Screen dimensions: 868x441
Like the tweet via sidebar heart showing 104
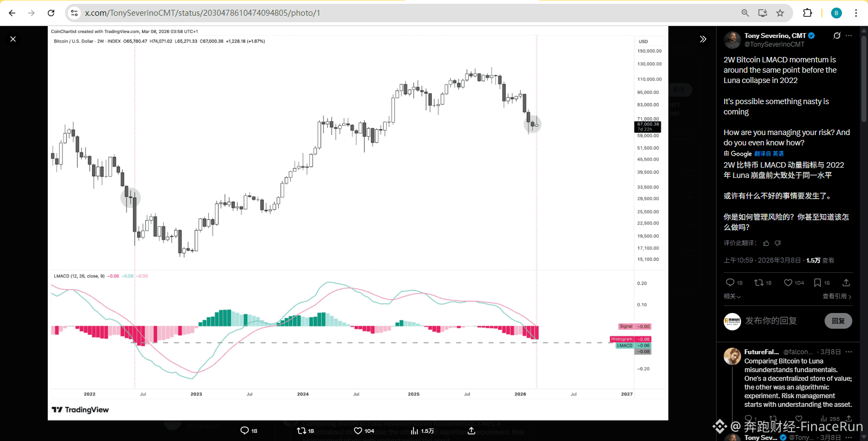[794, 283]
